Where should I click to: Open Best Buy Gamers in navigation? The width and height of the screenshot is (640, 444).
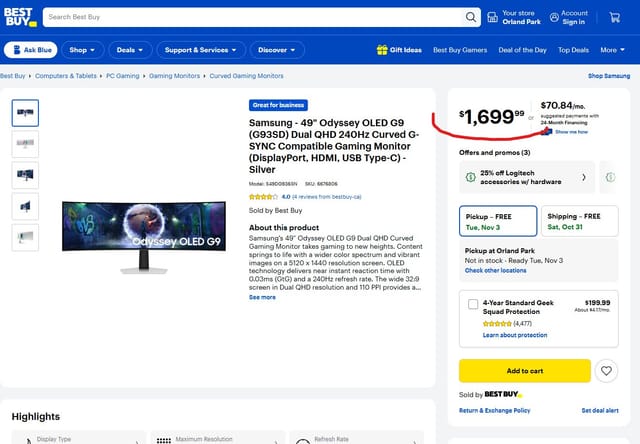tap(460, 50)
